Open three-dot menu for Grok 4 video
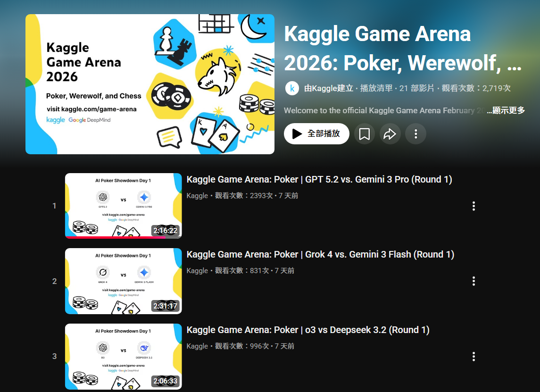This screenshot has width=540, height=392. pos(474,281)
